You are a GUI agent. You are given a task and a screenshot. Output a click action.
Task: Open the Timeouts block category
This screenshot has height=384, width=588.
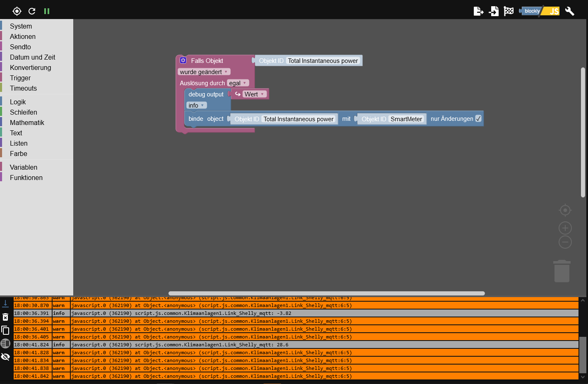pos(36,88)
